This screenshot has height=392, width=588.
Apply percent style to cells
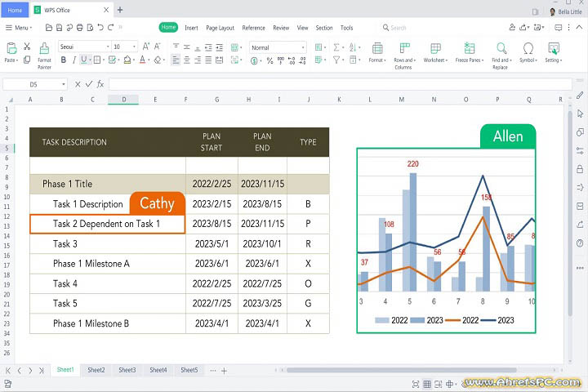click(269, 60)
